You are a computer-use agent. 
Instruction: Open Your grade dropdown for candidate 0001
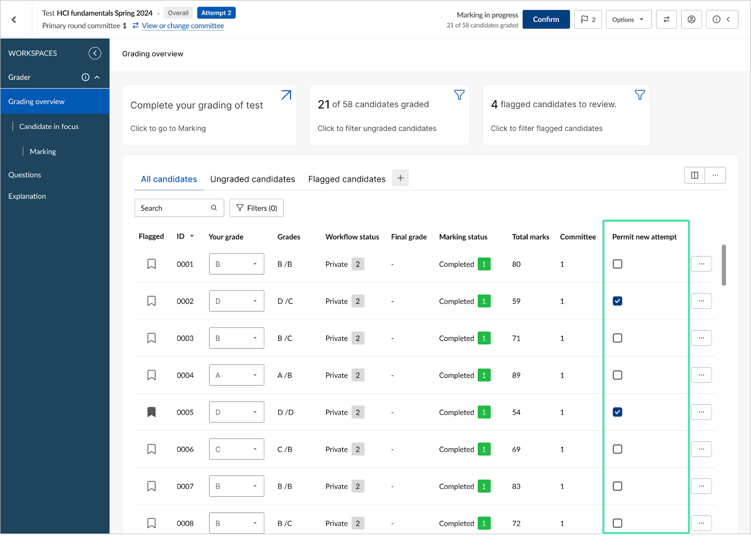237,264
